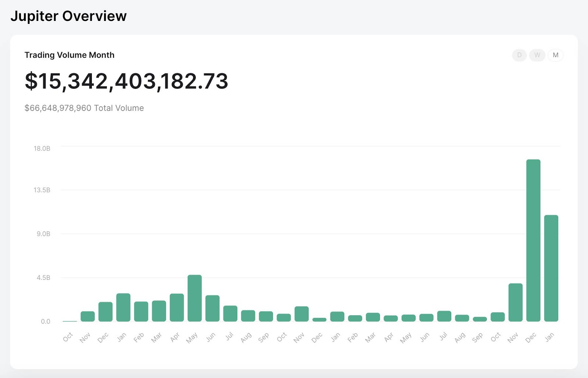The image size is (588, 378).
Task: Click the $66,648,978,960 Total Volume text
Action: click(x=84, y=108)
